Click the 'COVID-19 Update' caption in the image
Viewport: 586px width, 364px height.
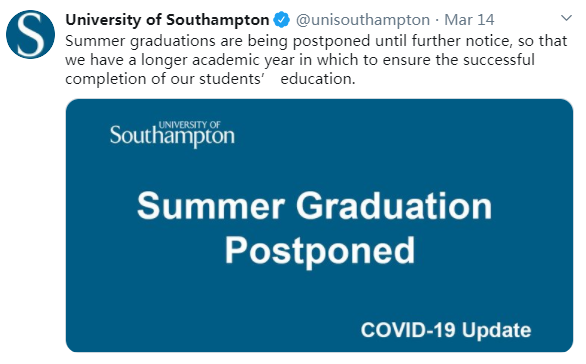tap(446, 330)
